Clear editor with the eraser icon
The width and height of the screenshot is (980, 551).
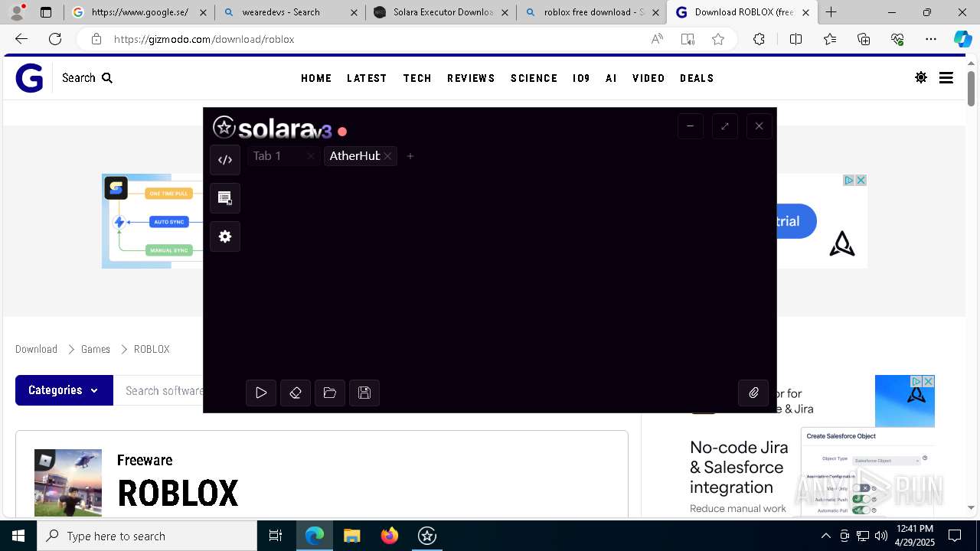point(296,393)
